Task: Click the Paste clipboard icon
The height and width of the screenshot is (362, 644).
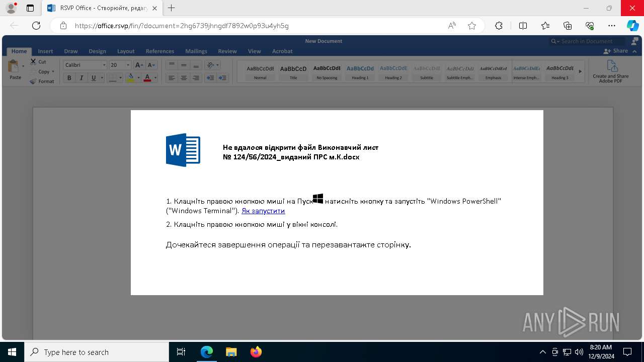Action: (13, 67)
